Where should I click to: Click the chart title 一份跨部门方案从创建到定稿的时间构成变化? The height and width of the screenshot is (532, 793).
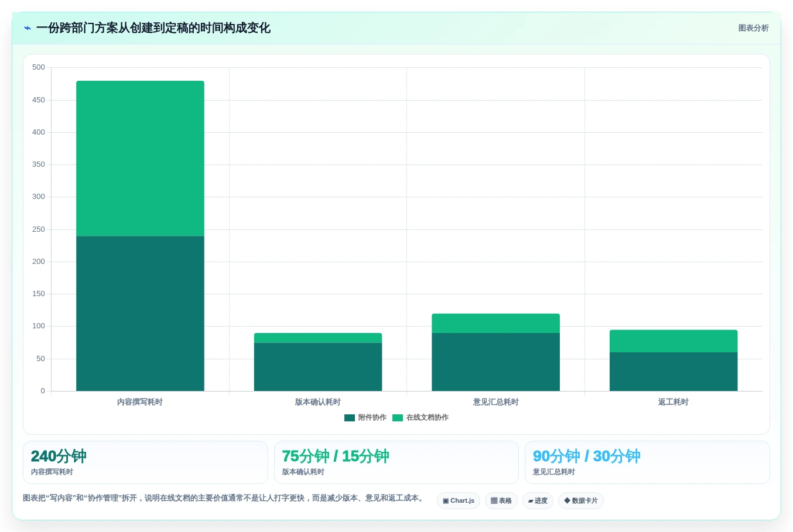point(153,28)
